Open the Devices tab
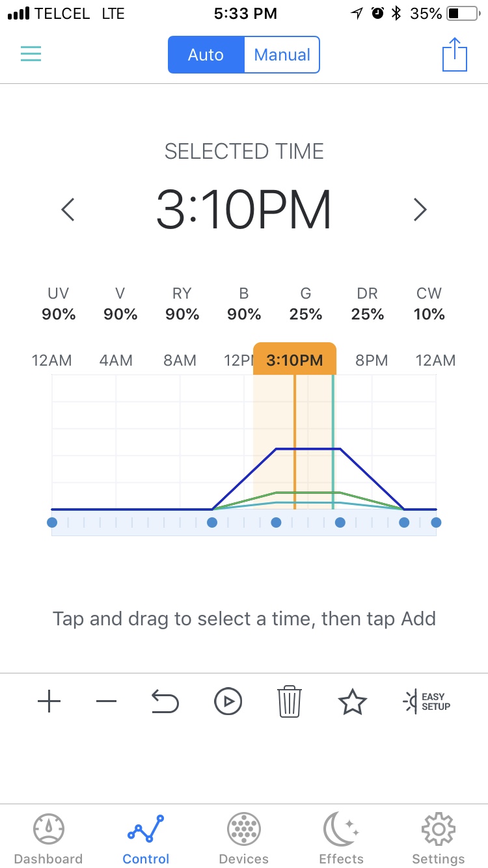 (x=244, y=839)
